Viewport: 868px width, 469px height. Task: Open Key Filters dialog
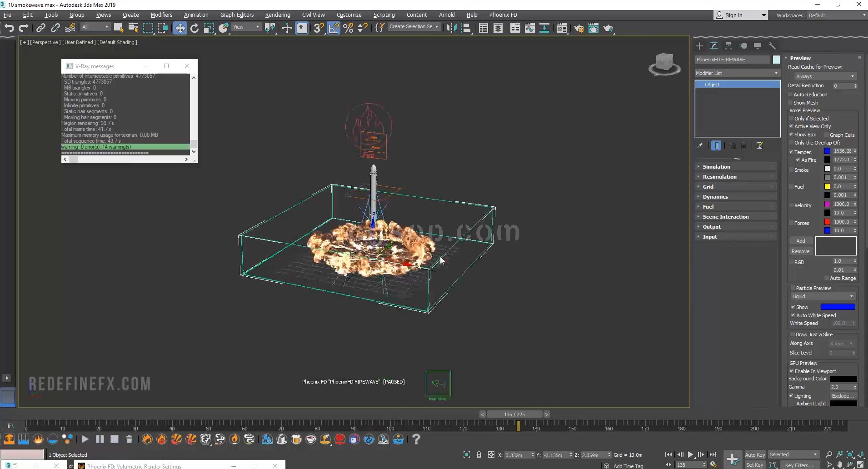coord(799,465)
